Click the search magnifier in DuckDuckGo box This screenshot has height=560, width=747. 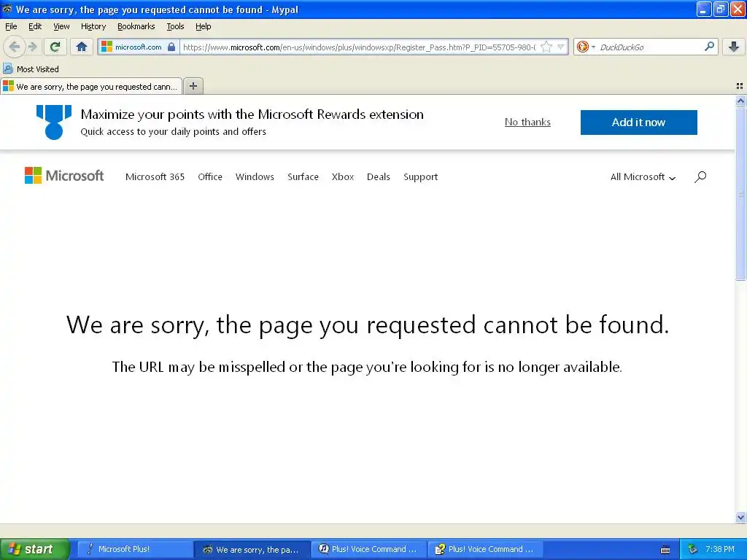point(709,47)
